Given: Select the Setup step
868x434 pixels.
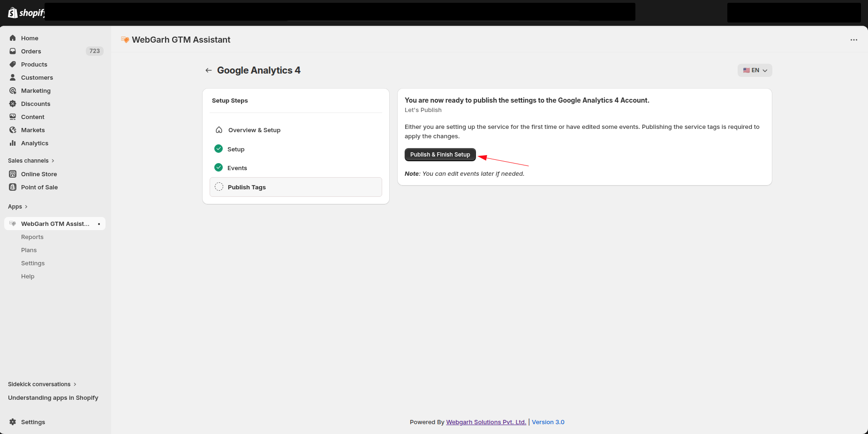Looking at the screenshot, I should tap(296, 149).
